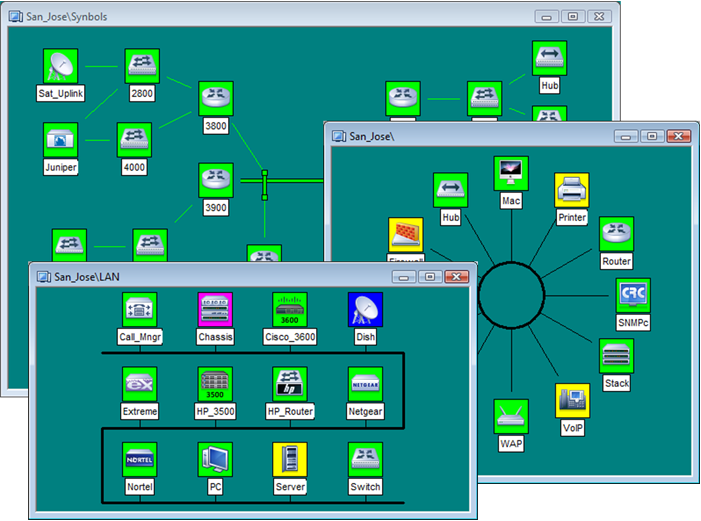Select the Mac computer icon
This screenshot has height=521, width=701.
pos(511,174)
